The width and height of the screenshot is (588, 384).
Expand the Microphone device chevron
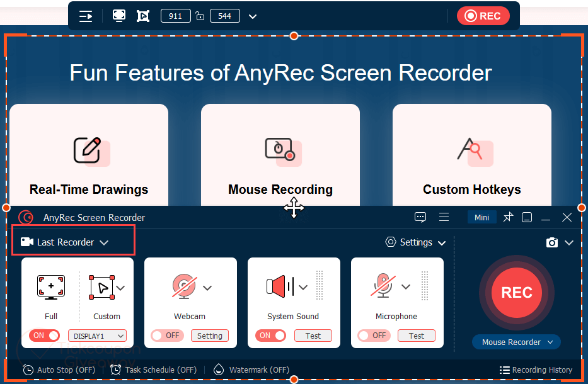tap(406, 287)
